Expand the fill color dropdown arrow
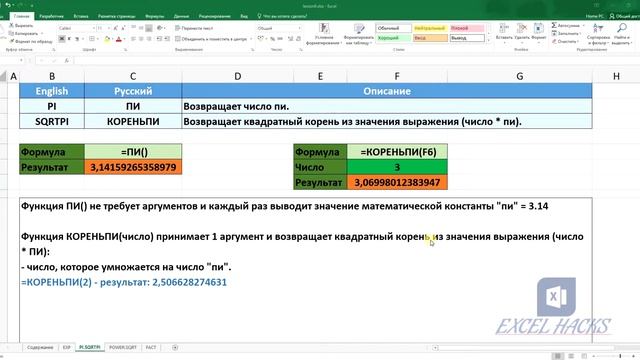The image size is (640, 360). [112, 39]
